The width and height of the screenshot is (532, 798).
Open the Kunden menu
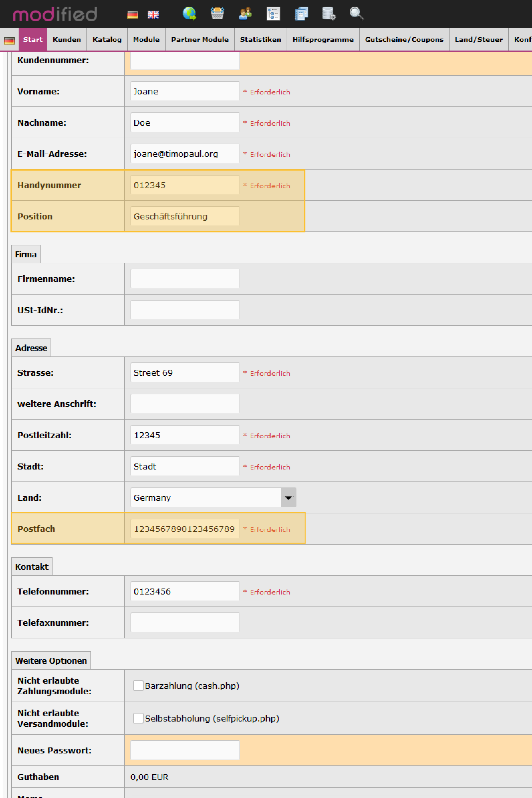[67, 40]
